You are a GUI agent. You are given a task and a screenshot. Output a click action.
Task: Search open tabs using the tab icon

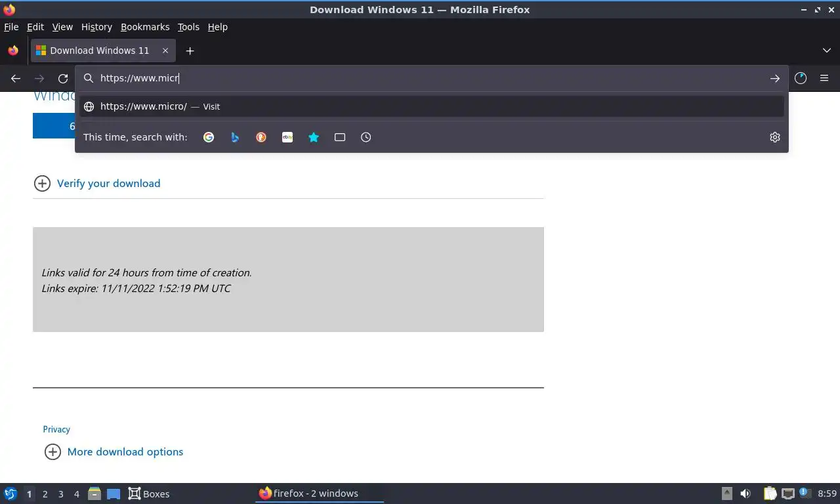pyautogui.click(x=340, y=137)
